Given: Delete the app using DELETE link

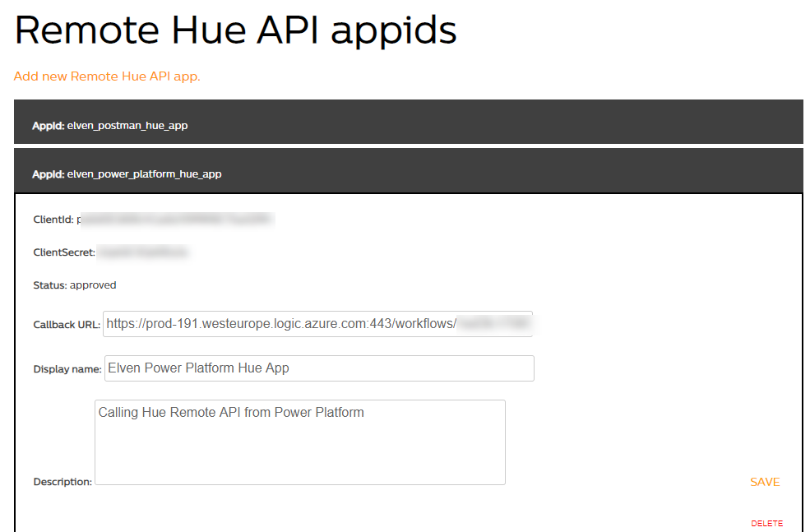Looking at the screenshot, I should [766, 523].
